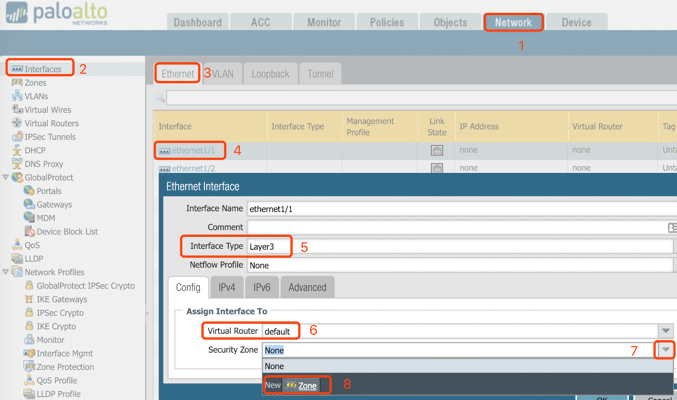Select the Zones icon in sidebar

pyautogui.click(x=17, y=83)
